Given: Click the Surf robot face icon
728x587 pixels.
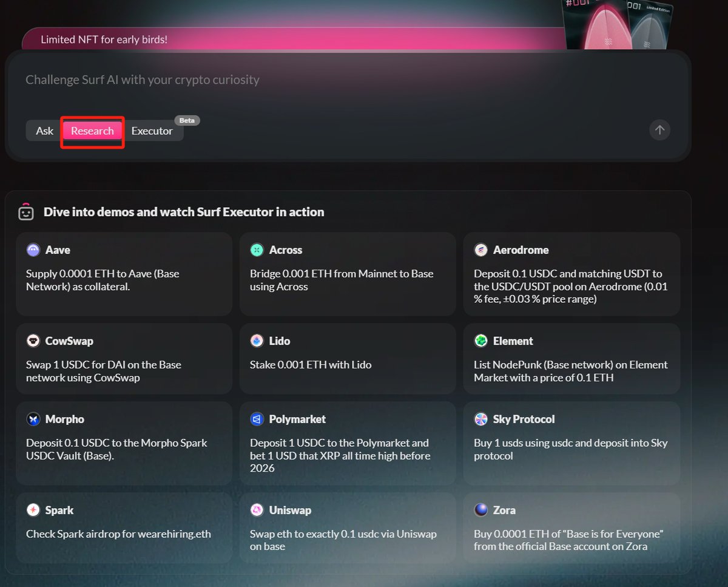Looking at the screenshot, I should (x=25, y=211).
